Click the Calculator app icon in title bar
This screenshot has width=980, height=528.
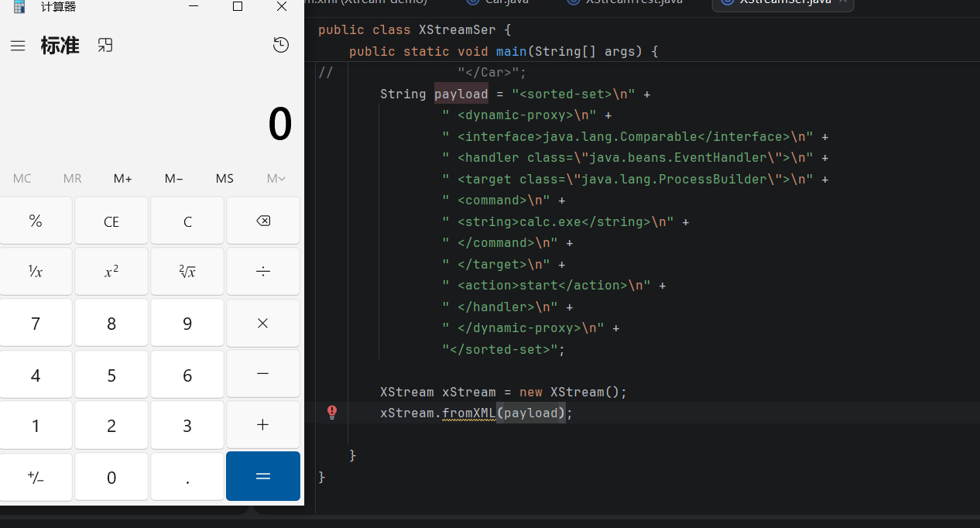coord(19,7)
